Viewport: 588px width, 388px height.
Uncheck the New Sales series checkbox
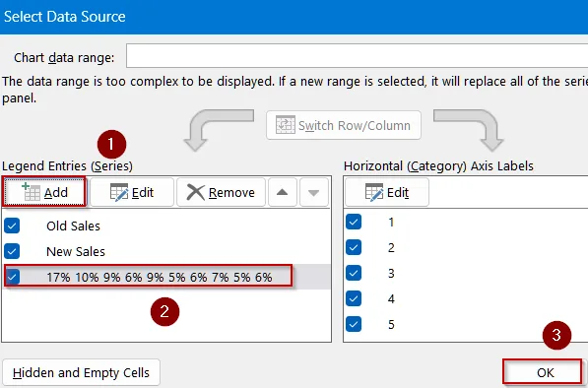click(x=12, y=251)
